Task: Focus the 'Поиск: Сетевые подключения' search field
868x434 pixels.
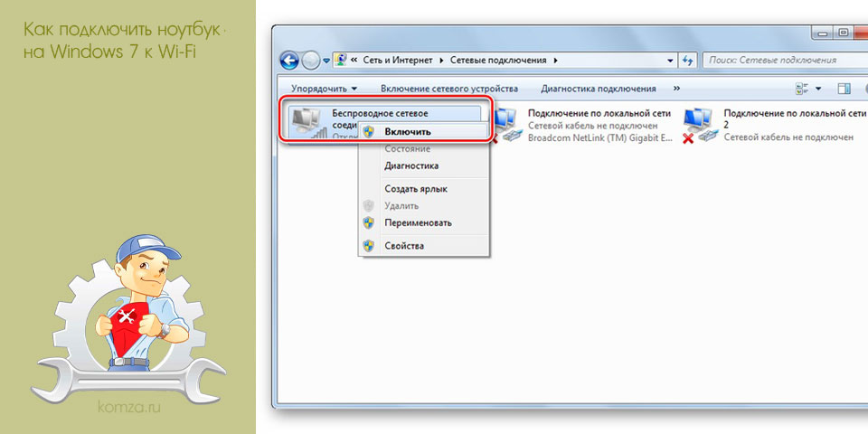Action: click(x=784, y=61)
